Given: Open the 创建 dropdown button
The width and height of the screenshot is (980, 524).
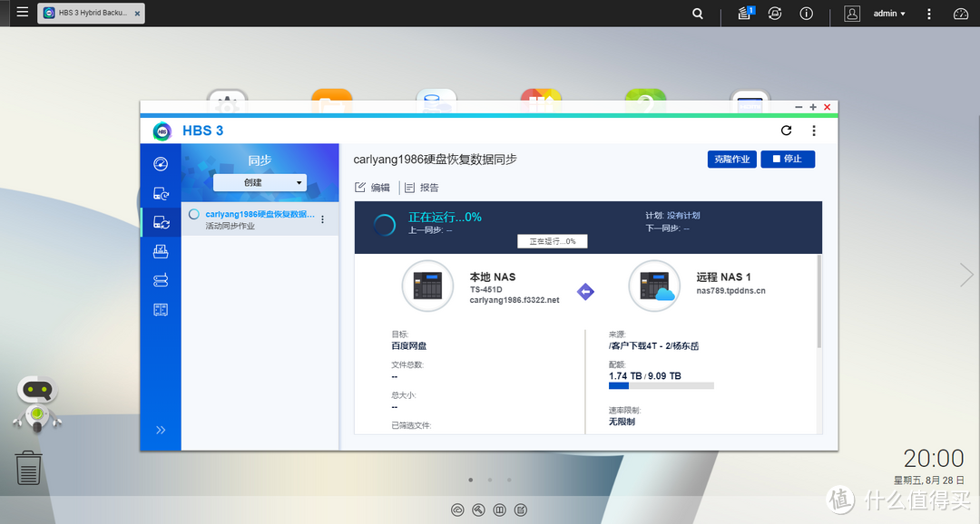Looking at the screenshot, I should [260, 182].
